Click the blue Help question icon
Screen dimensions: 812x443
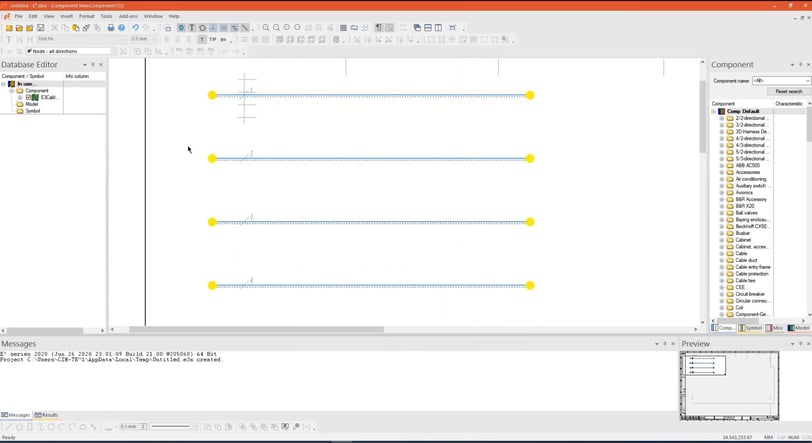(x=121, y=28)
